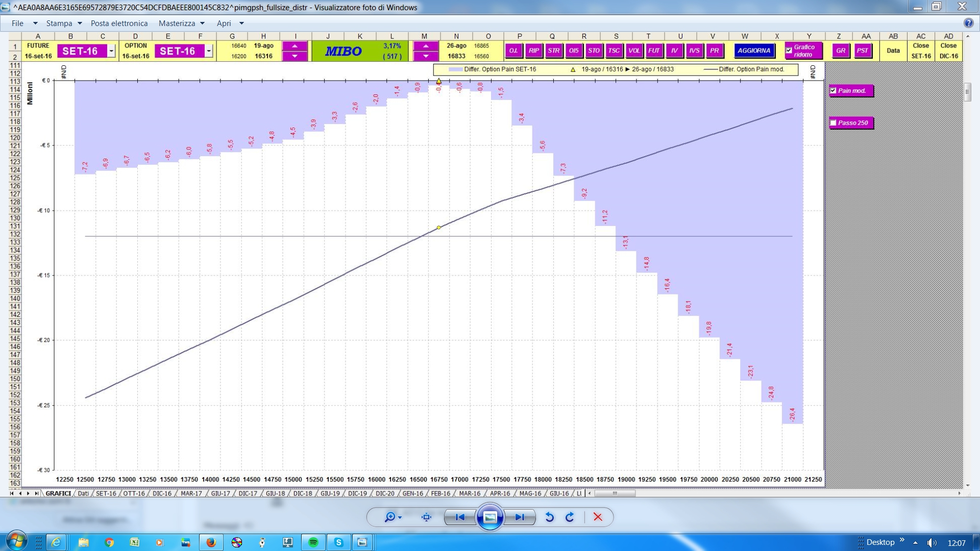Click the TSC magenta button
Screen dimensions: 980x551
coord(614,51)
